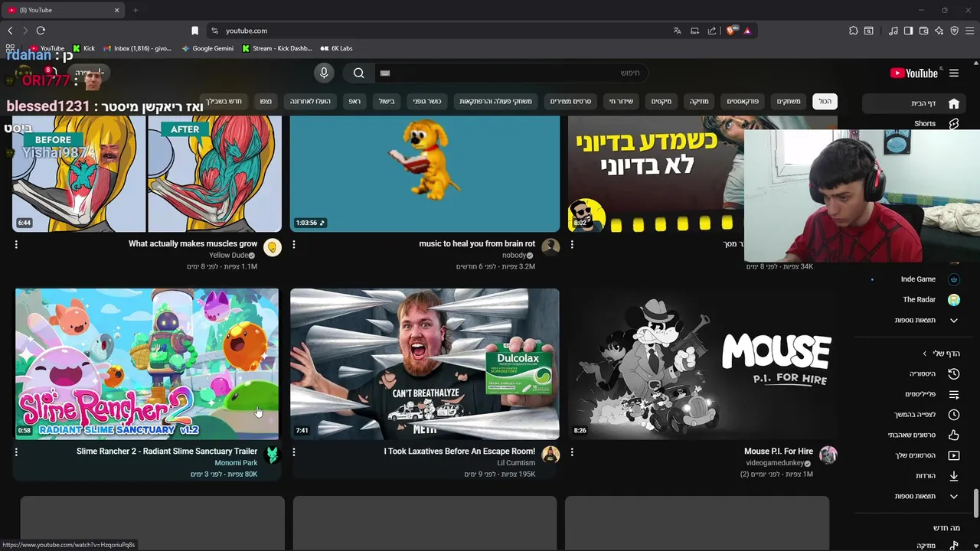Open the Brave Shields lion icon

tap(731, 31)
